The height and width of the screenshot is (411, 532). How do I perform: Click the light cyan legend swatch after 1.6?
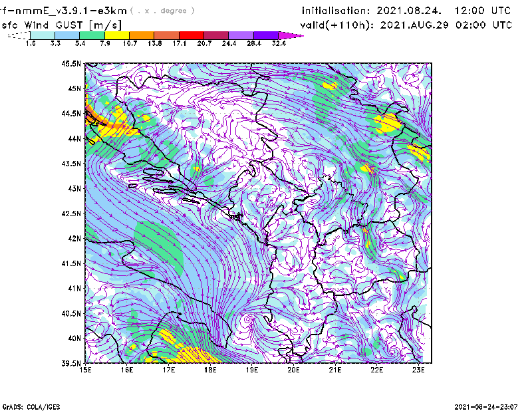(x=43, y=35)
